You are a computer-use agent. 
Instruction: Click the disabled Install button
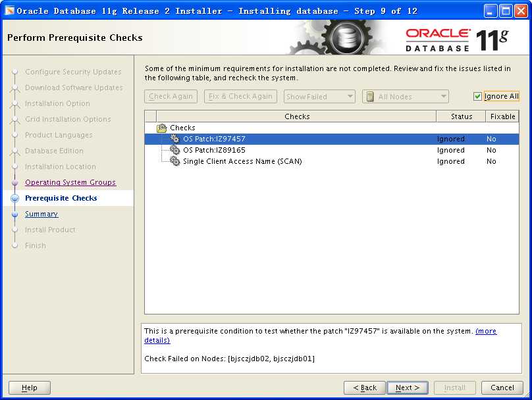455,387
